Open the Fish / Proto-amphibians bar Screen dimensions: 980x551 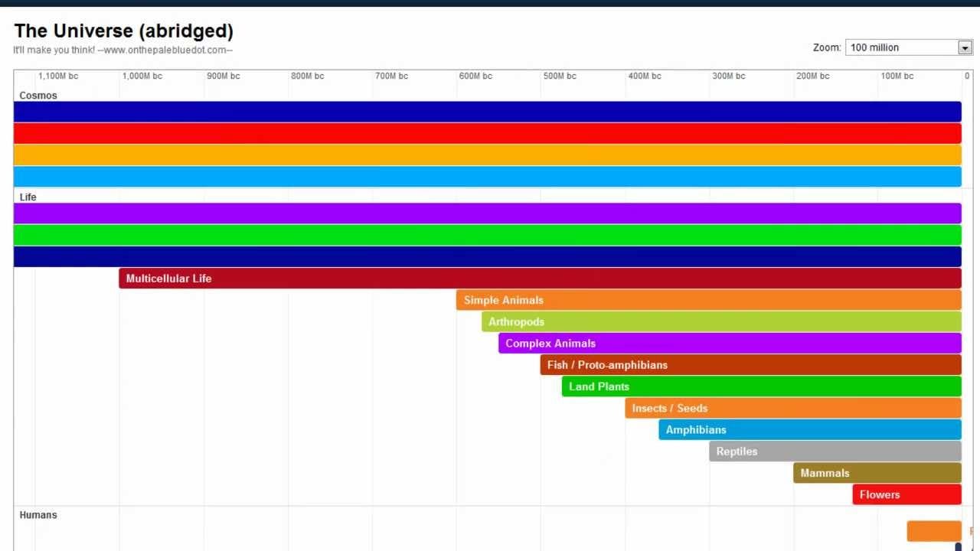point(750,365)
